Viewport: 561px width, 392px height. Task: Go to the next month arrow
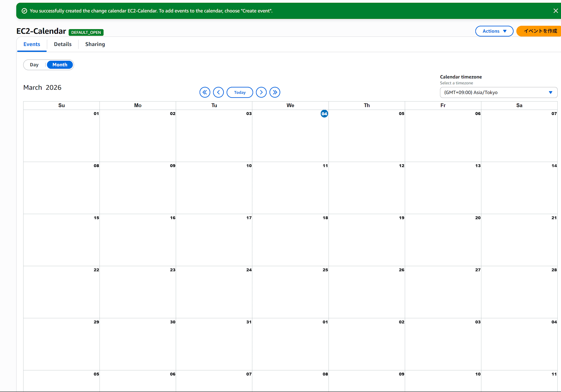click(261, 92)
